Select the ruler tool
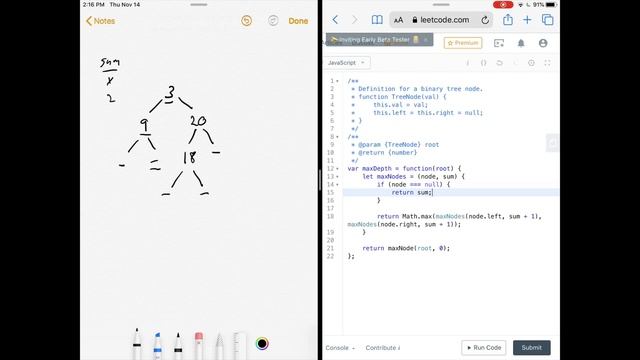 [240, 346]
